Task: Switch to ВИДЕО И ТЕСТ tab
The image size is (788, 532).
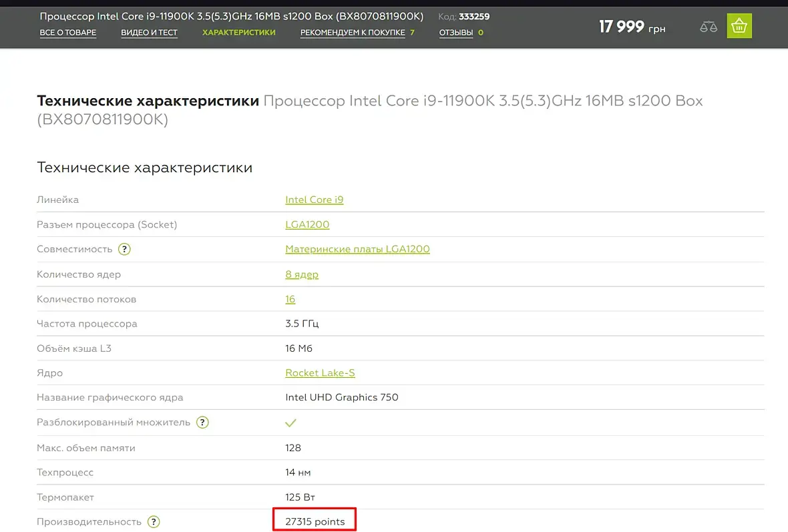Action: pyautogui.click(x=150, y=33)
